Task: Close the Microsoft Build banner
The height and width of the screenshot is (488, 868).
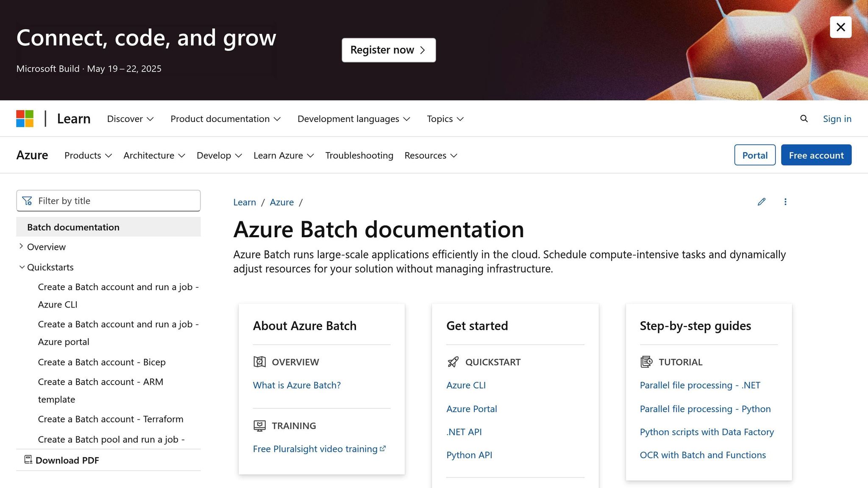Action: (840, 27)
